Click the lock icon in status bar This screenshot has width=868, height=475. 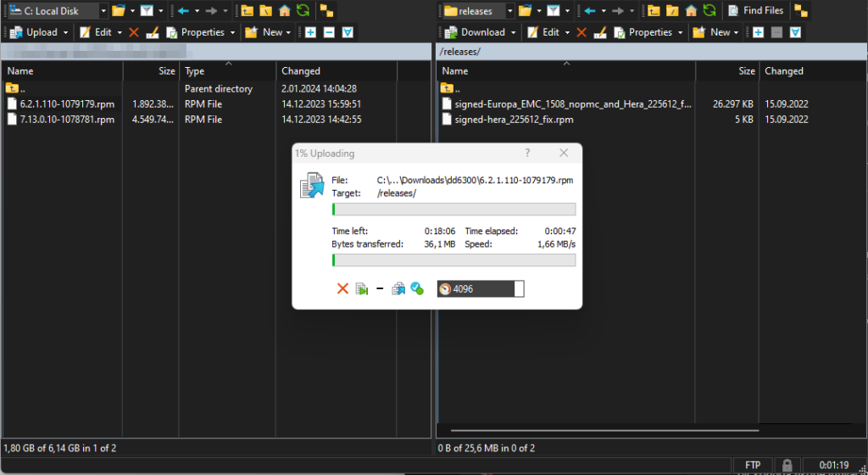coord(787,465)
